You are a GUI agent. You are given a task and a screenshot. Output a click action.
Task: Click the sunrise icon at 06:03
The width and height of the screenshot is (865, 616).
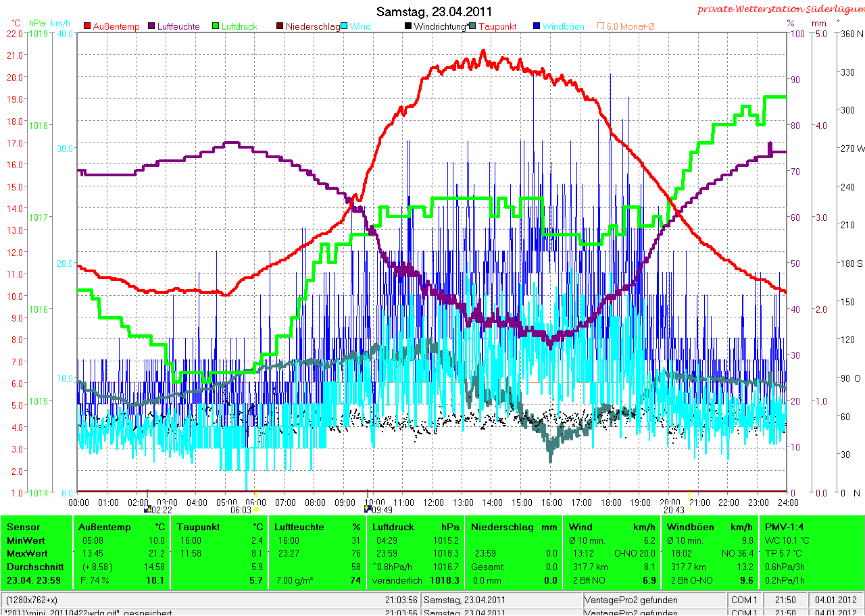click(256, 511)
